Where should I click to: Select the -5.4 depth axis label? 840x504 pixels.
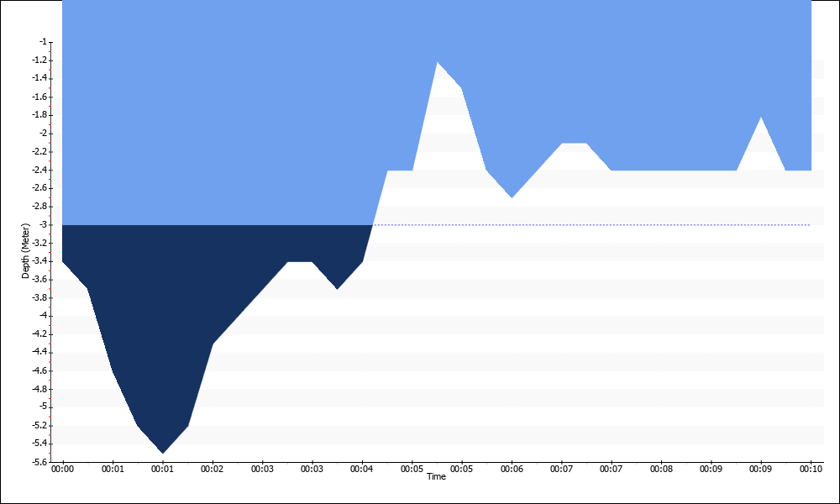40,444
